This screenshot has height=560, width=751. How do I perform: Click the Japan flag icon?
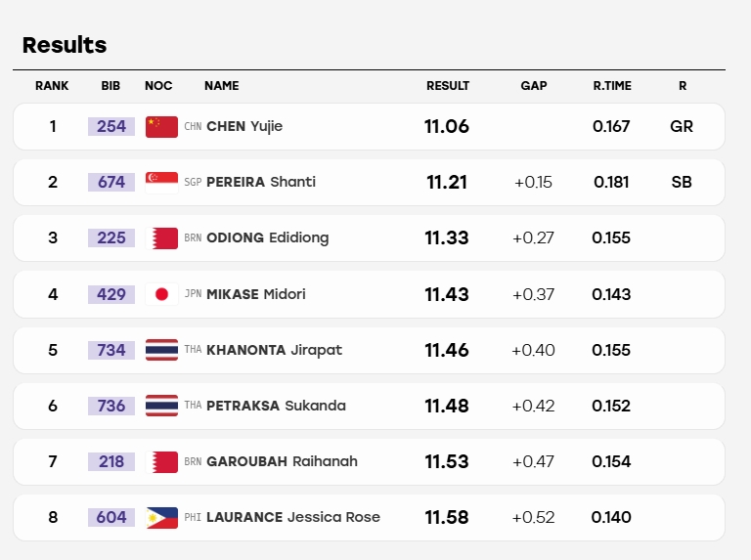click(x=162, y=294)
